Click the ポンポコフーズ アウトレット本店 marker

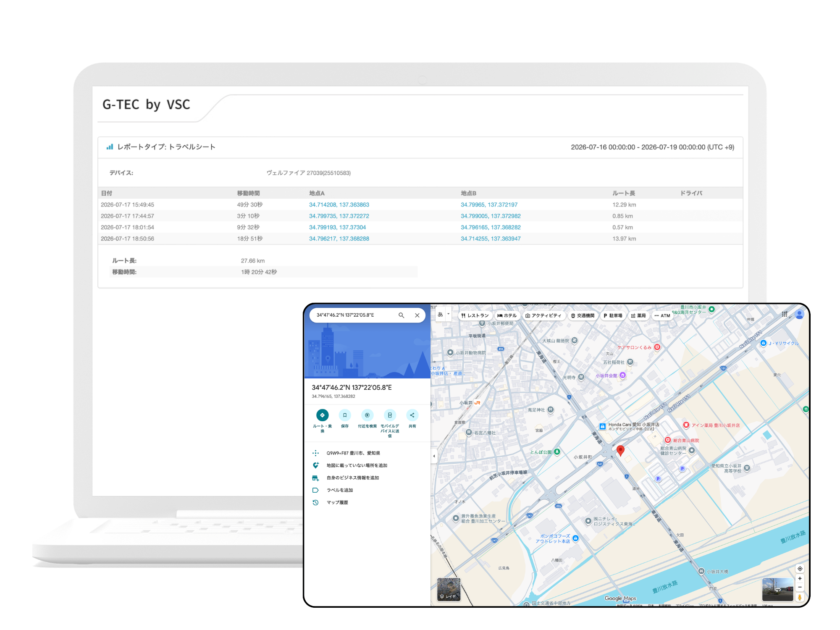[575, 538]
